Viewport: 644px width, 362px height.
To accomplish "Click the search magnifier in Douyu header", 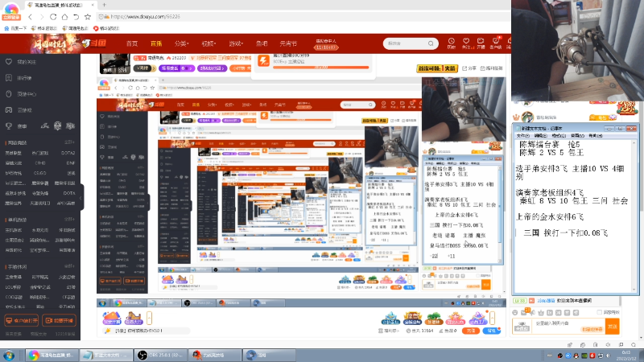I will (x=431, y=43).
